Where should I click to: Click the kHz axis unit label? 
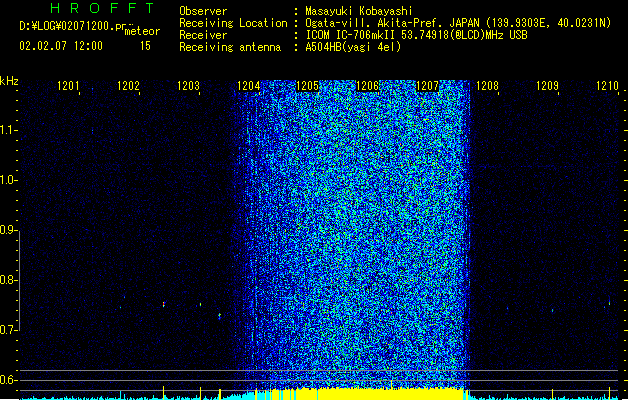pos(9,81)
